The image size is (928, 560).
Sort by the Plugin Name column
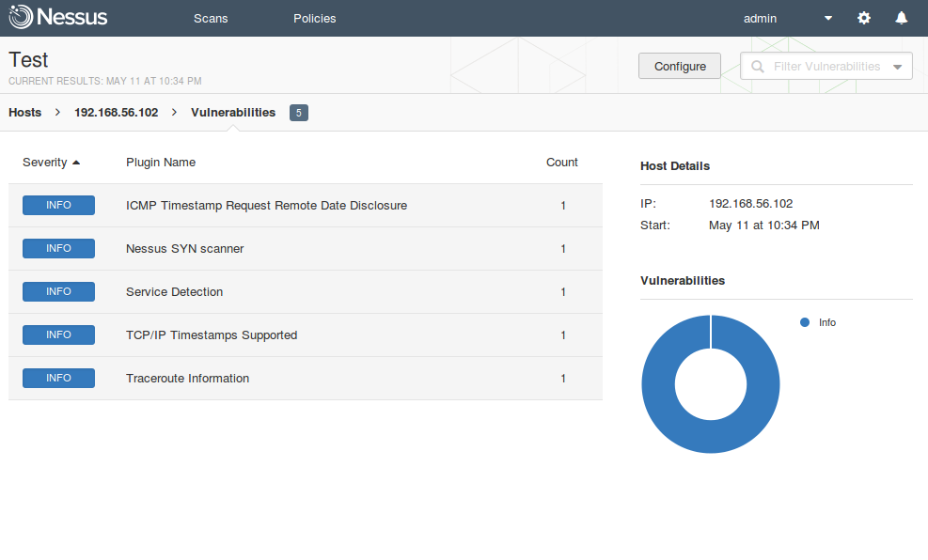point(161,162)
